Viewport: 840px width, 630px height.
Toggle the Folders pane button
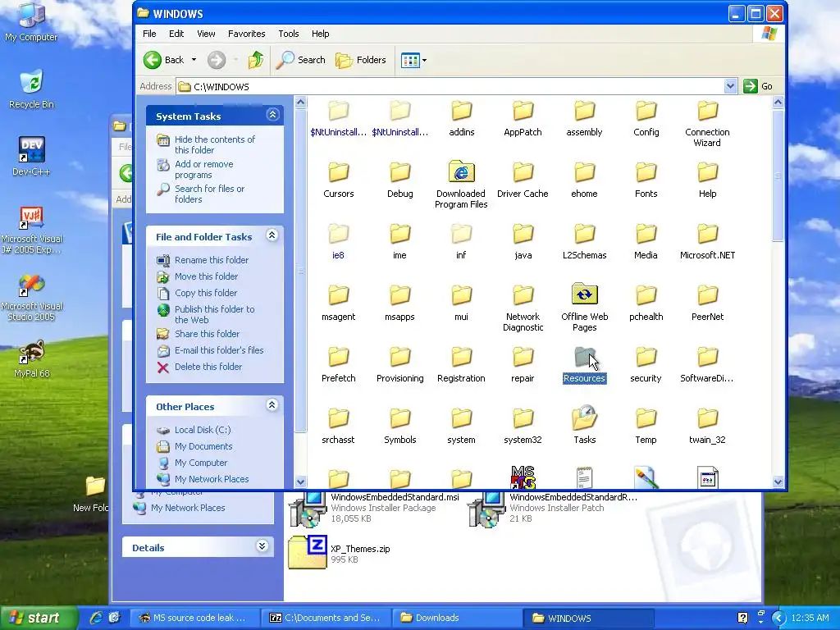[x=361, y=60]
